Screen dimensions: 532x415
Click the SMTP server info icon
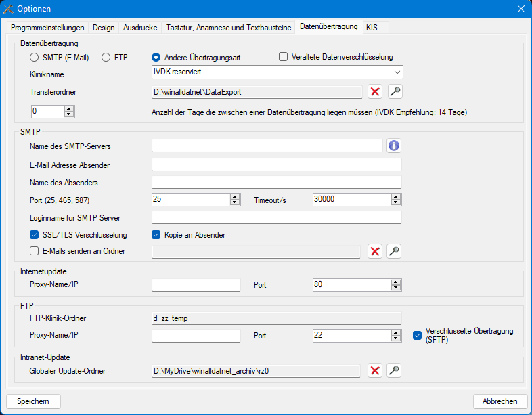pos(394,146)
